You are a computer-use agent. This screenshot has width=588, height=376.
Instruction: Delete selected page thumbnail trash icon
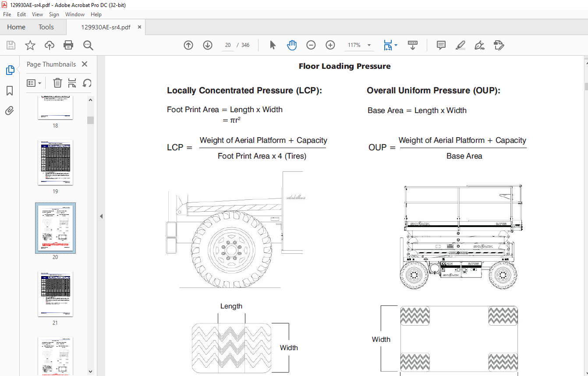click(x=57, y=83)
